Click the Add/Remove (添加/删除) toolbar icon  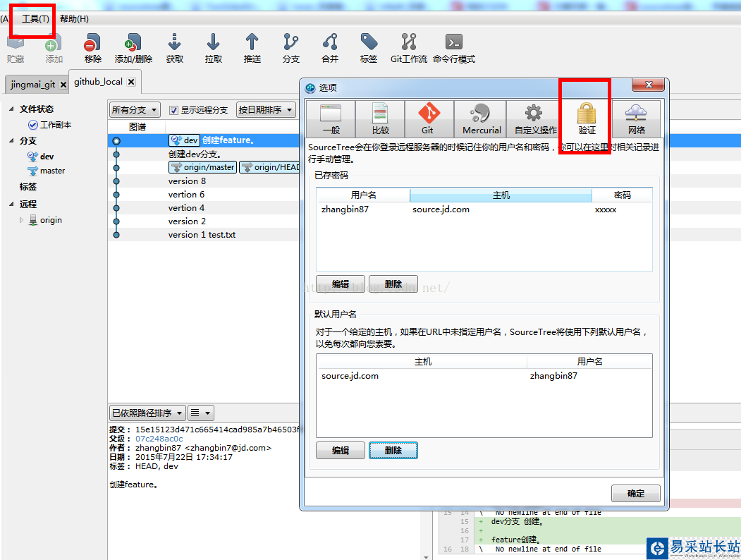click(x=133, y=48)
